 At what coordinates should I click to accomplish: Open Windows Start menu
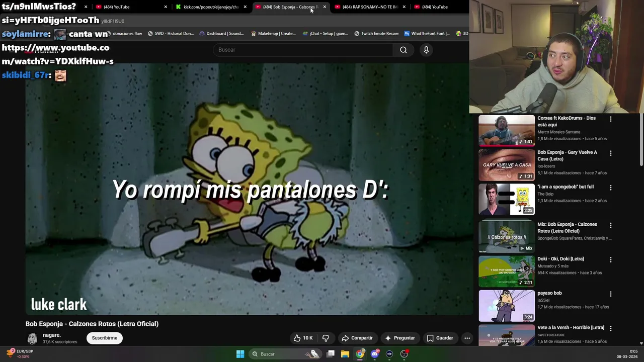tap(240, 354)
